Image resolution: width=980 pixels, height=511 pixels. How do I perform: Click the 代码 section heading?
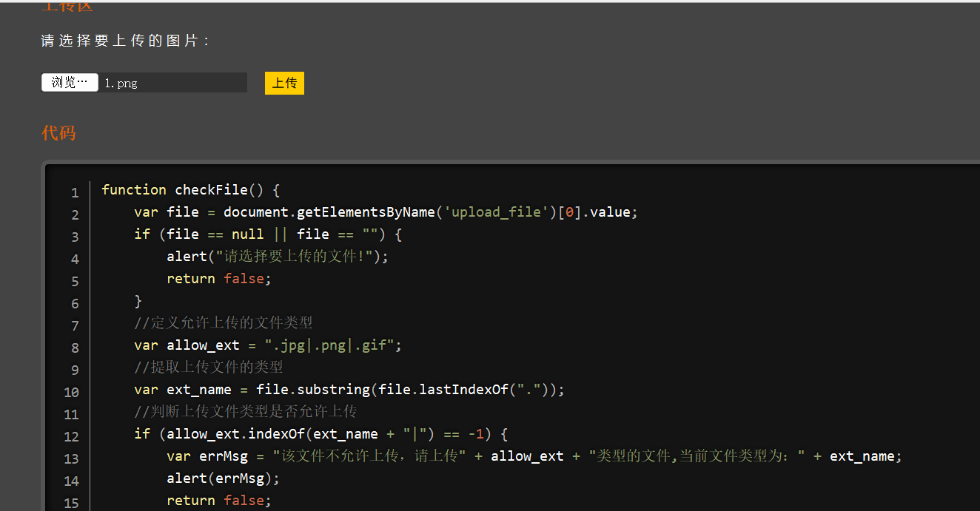coord(58,133)
